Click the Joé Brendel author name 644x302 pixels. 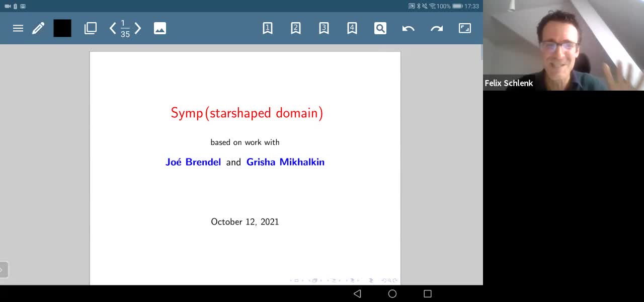point(193,162)
